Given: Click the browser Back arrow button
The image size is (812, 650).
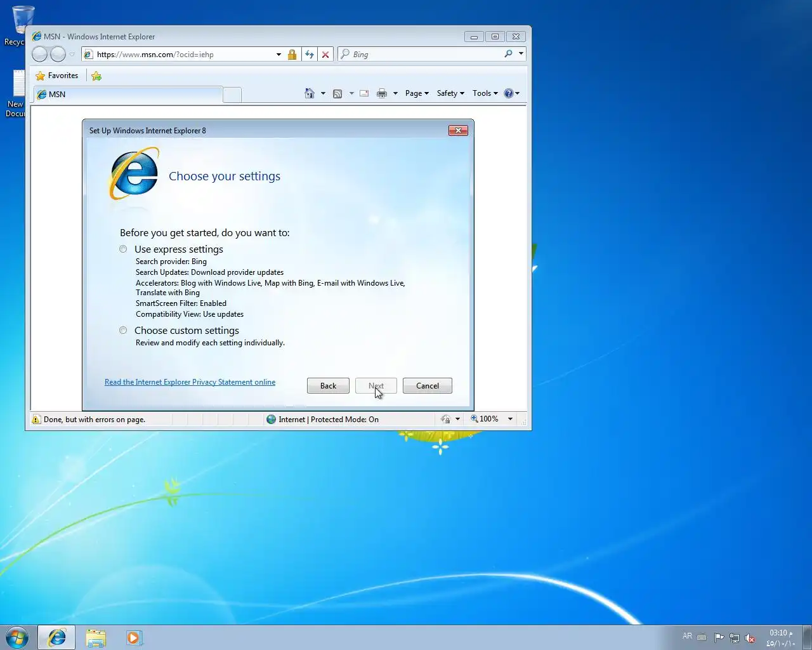Looking at the screenshot, I should coord(39,55).
